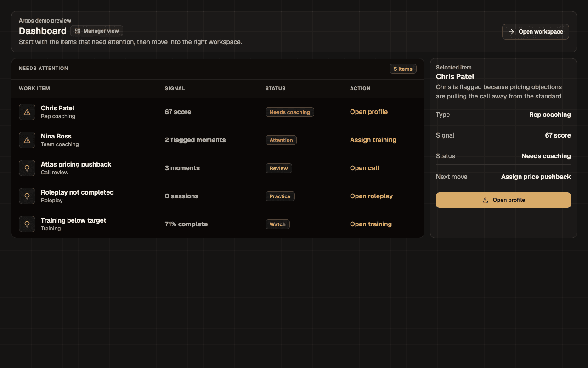
Task: Click the 3 moments signal
Action: [x=182, y=168]
